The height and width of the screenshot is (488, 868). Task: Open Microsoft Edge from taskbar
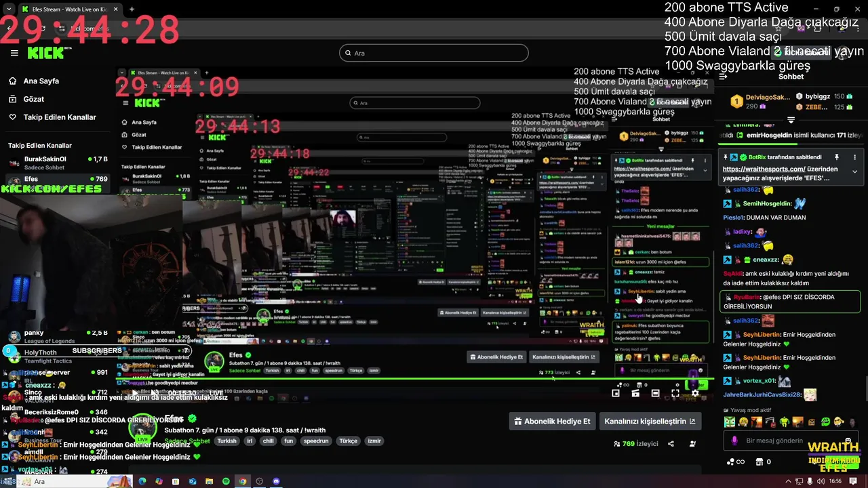142,481
